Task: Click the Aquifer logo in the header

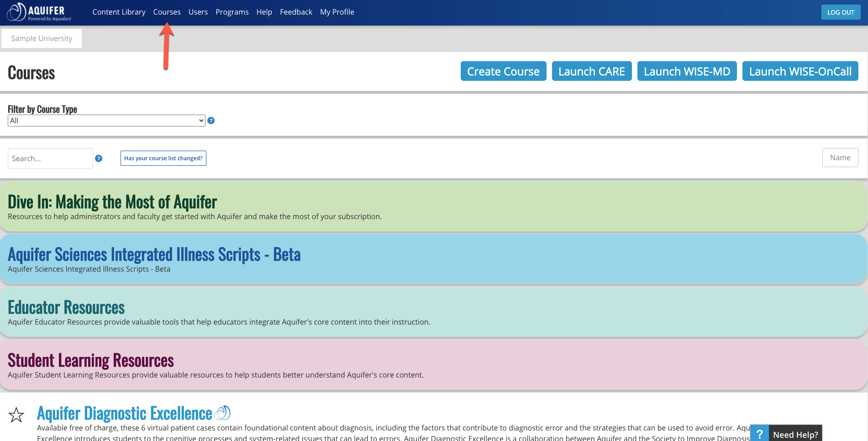Action: pyautogui.click(x=39, y=12)
